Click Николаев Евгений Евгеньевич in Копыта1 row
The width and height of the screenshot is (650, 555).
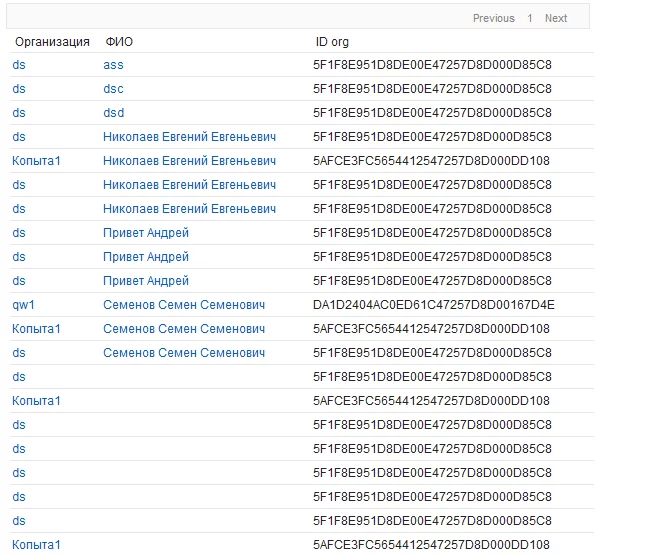189,161
